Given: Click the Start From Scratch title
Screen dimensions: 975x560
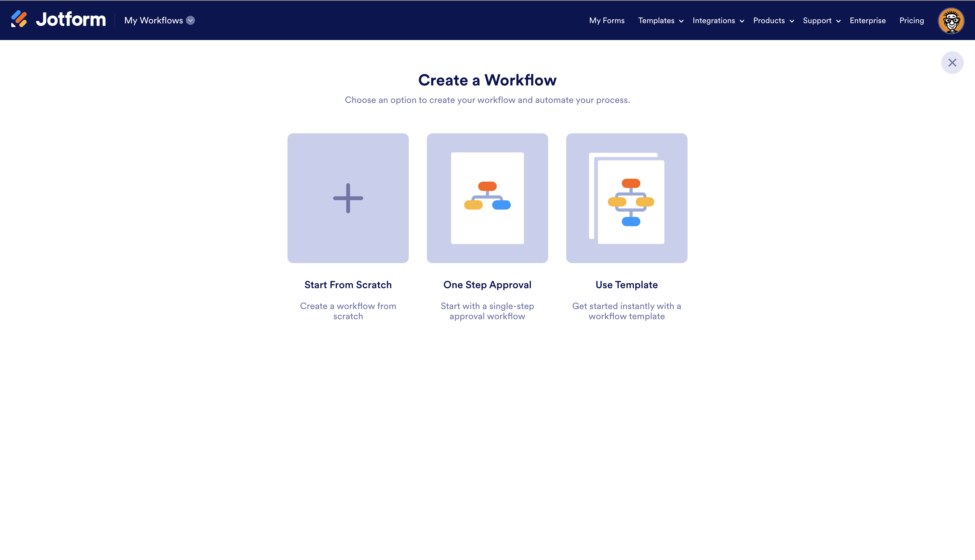Looking at the screenshot, I should (348, 285).
